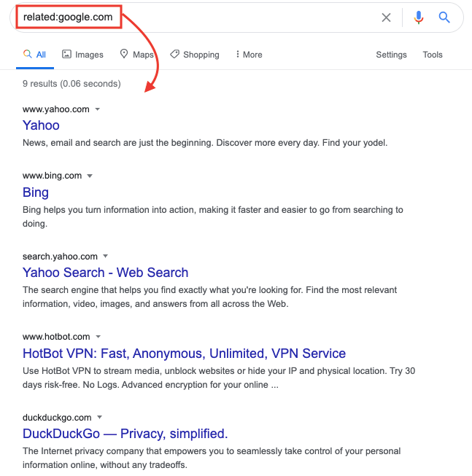Open the DuckDuckGo — Privacy, simplified result
472x476 pixels.
point(125,434)
